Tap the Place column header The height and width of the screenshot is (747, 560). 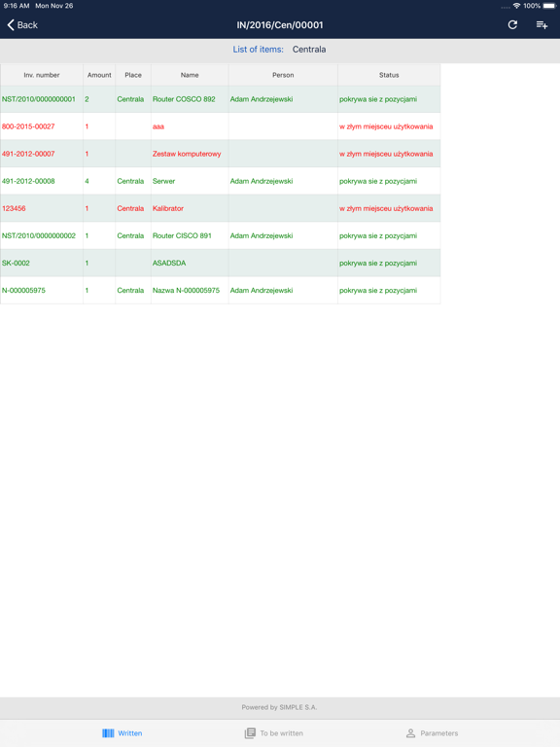coord(133,75)
